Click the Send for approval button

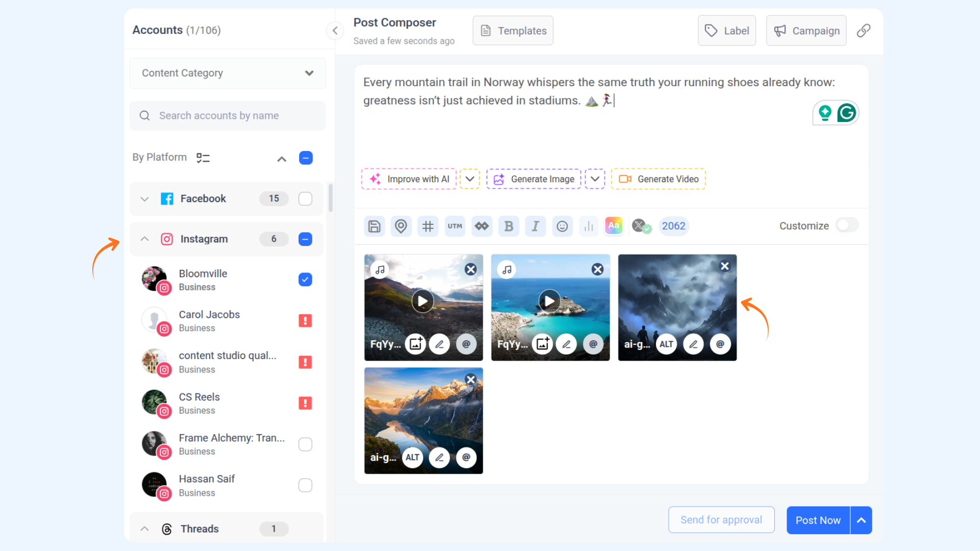pos(721,520)
